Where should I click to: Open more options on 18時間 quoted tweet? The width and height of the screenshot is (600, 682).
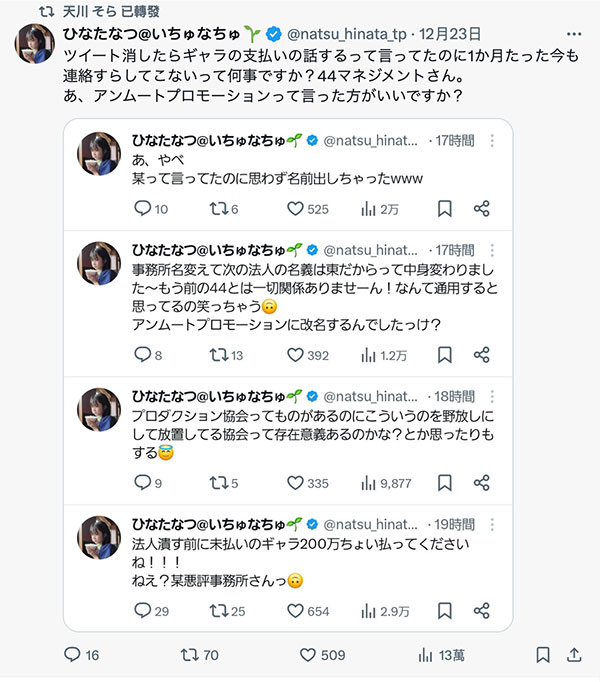492,397
